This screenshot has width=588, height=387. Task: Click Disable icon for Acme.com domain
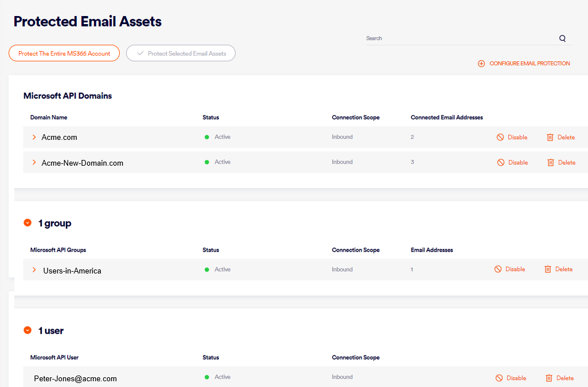click(x=500, y=138)
